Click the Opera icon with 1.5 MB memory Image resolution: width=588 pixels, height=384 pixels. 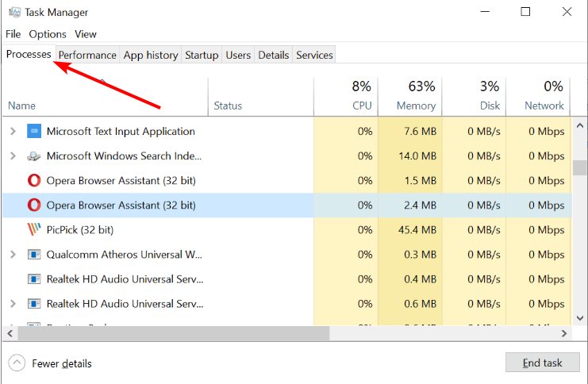(x=34, y=181)
